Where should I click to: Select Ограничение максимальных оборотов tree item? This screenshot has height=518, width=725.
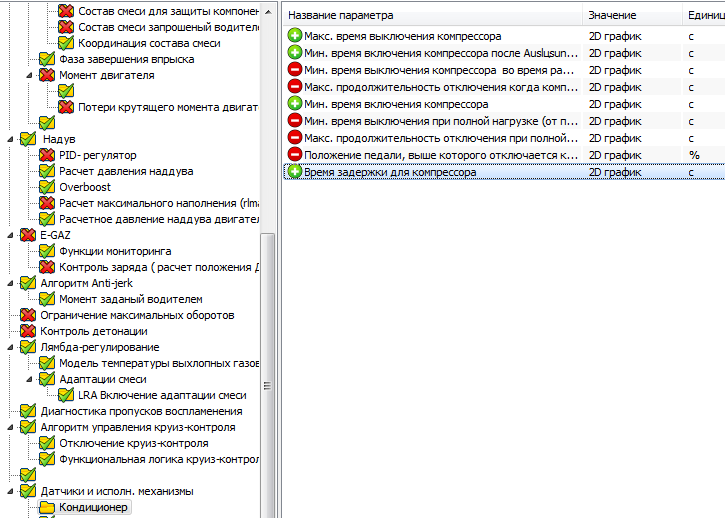pos(137,315)
